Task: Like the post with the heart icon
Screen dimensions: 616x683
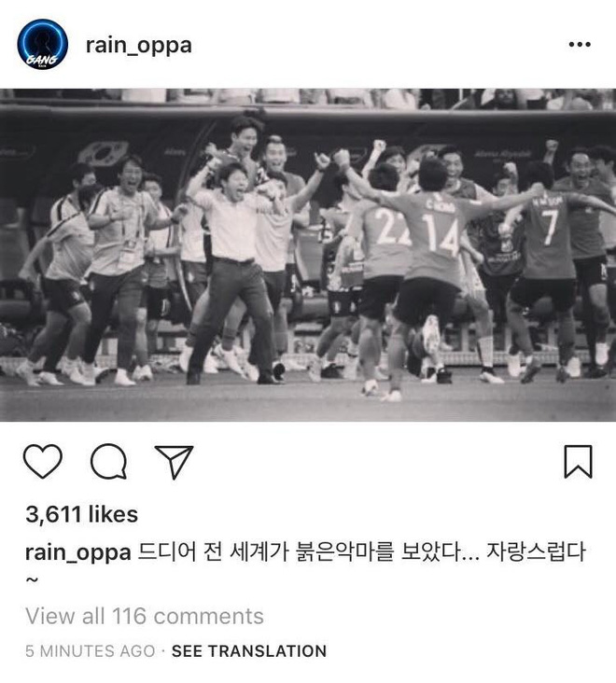Action: [42, 461]
